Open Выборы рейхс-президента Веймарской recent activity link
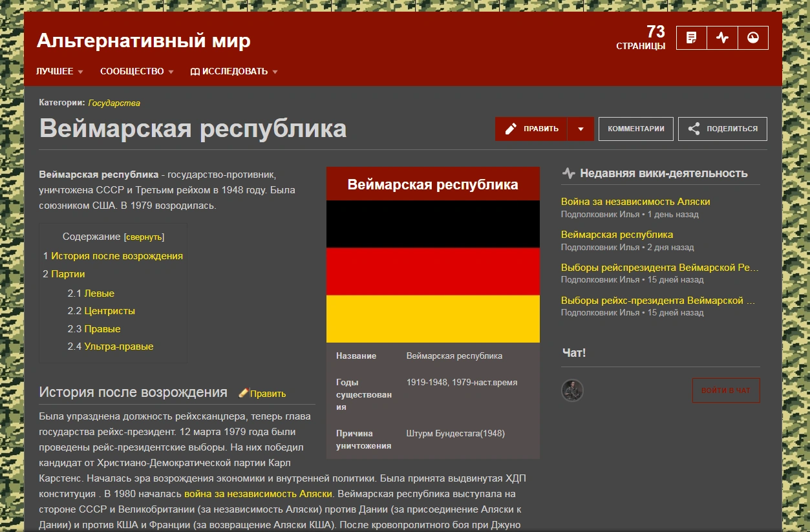Viewport: 810px width, 532px height. (658, 301)
